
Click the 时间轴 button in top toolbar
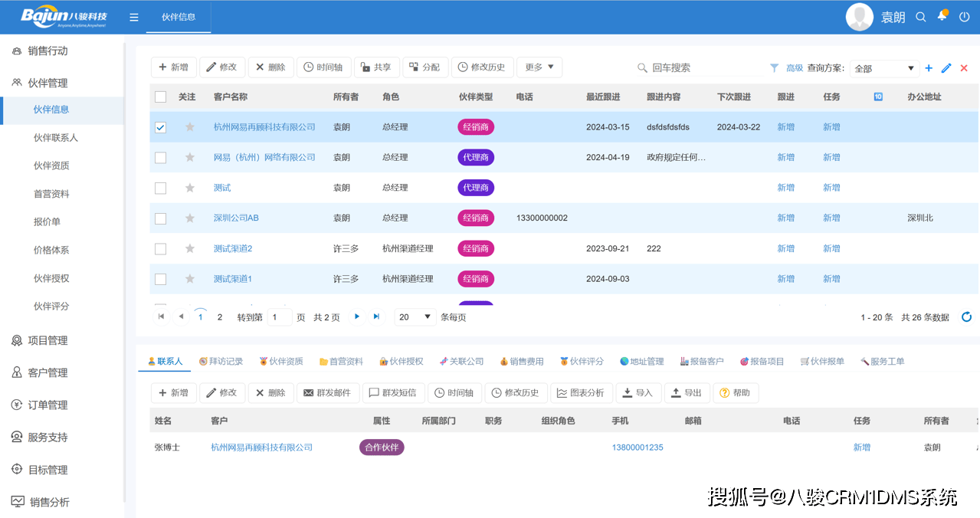coord(323,67)
